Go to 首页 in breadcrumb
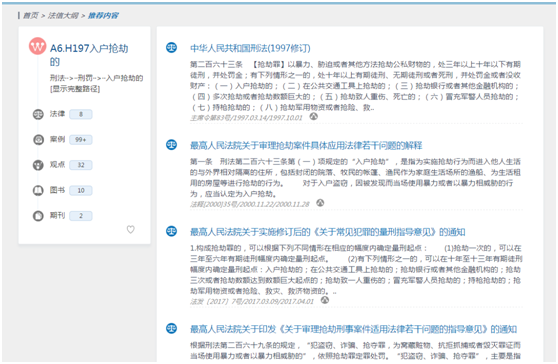The height and width of the screenshot is (364, 558). point(31,16)
